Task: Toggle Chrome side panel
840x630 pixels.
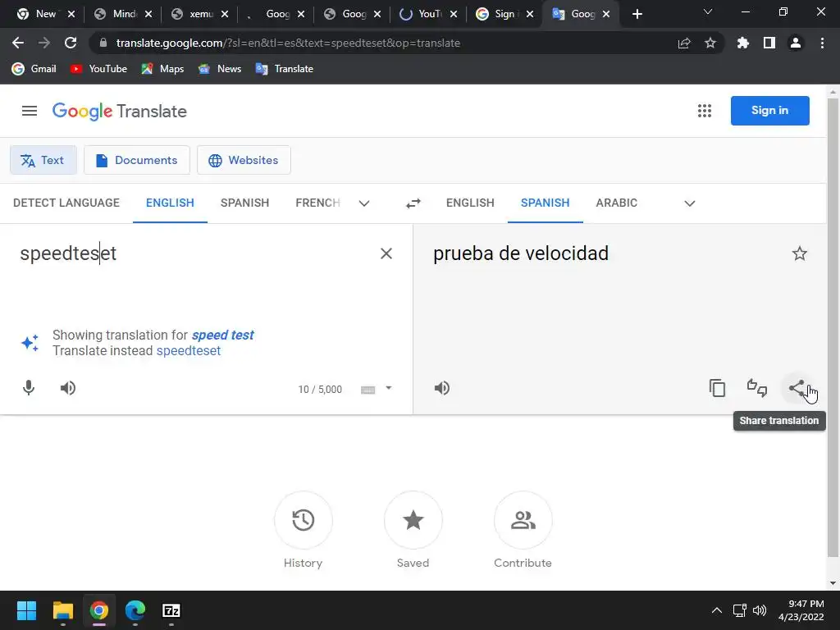Action: click(769, 43)
